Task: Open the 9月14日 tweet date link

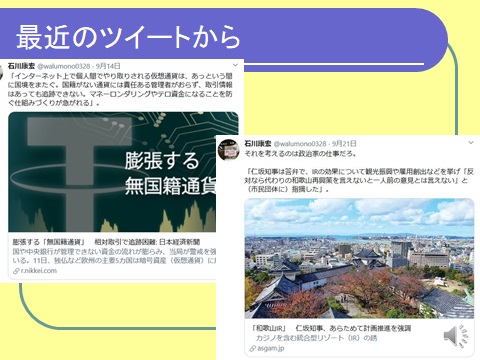Action: coord(108,66)
